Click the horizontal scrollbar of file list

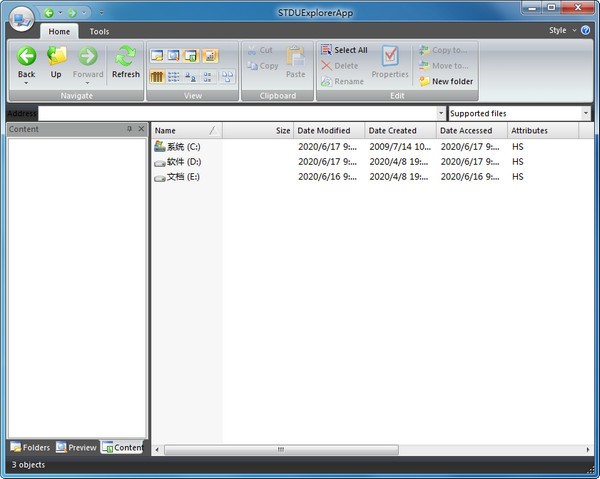tap(280, 450)
